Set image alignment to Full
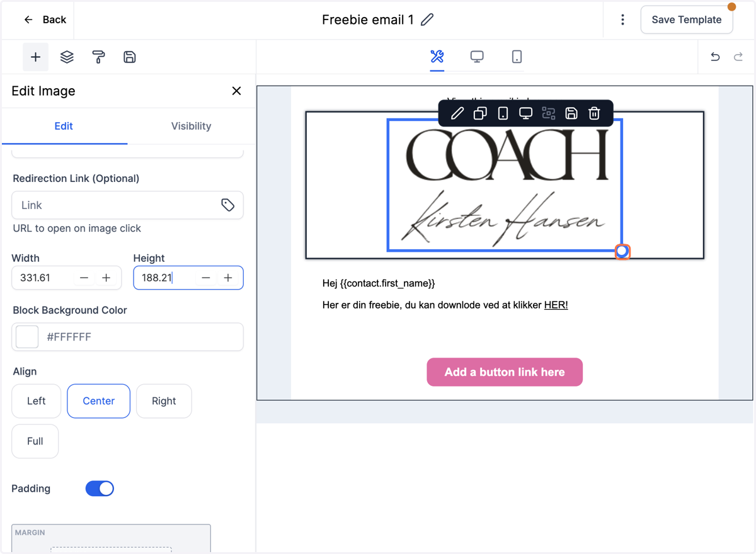This screenshot has width=756, height=554. (x=35, y=441)
